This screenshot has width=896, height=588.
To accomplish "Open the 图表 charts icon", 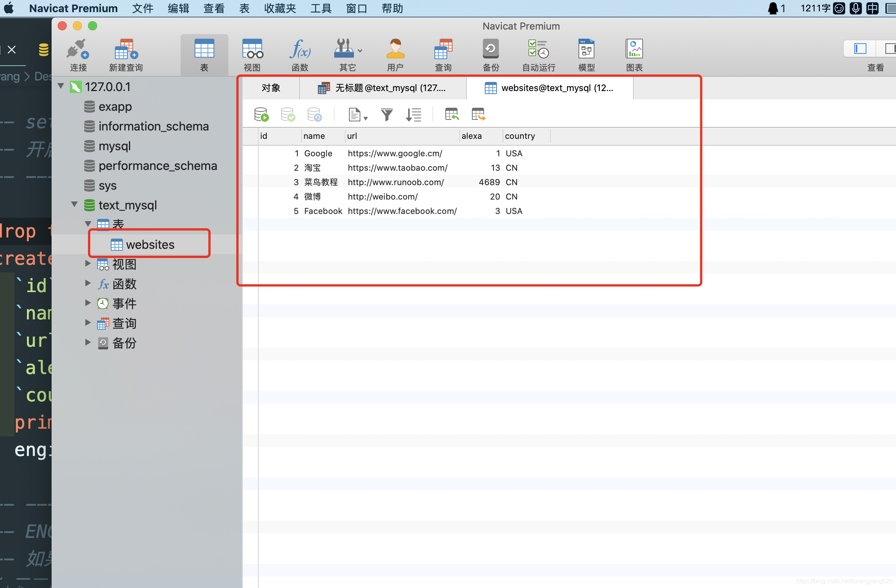I will (634, 55).
